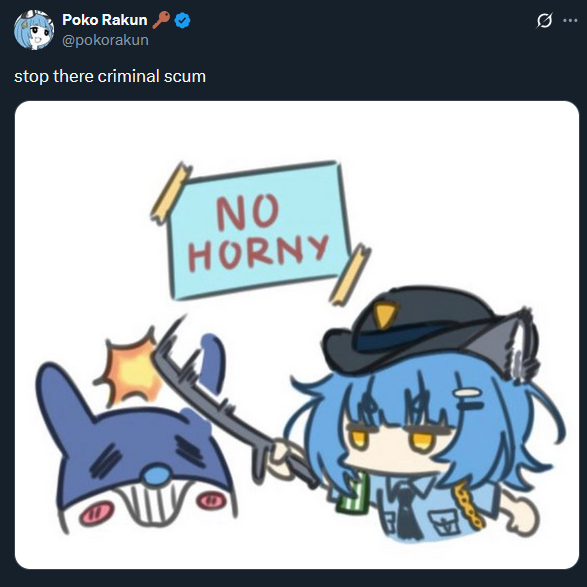587x587 pixels.
Task: Click the tweet text "stop there criminal scum"
Action: tap(110, 76)
